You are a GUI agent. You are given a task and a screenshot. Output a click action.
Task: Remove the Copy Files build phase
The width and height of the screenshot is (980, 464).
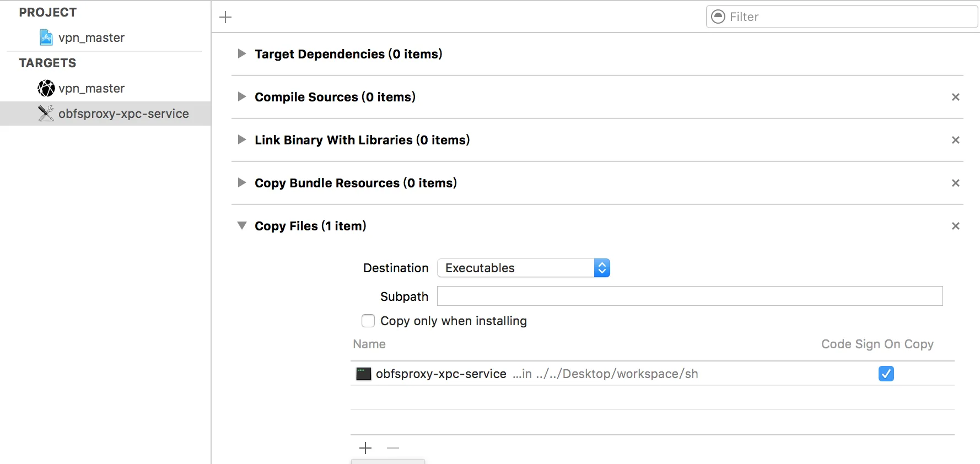(x=955, y=226)
